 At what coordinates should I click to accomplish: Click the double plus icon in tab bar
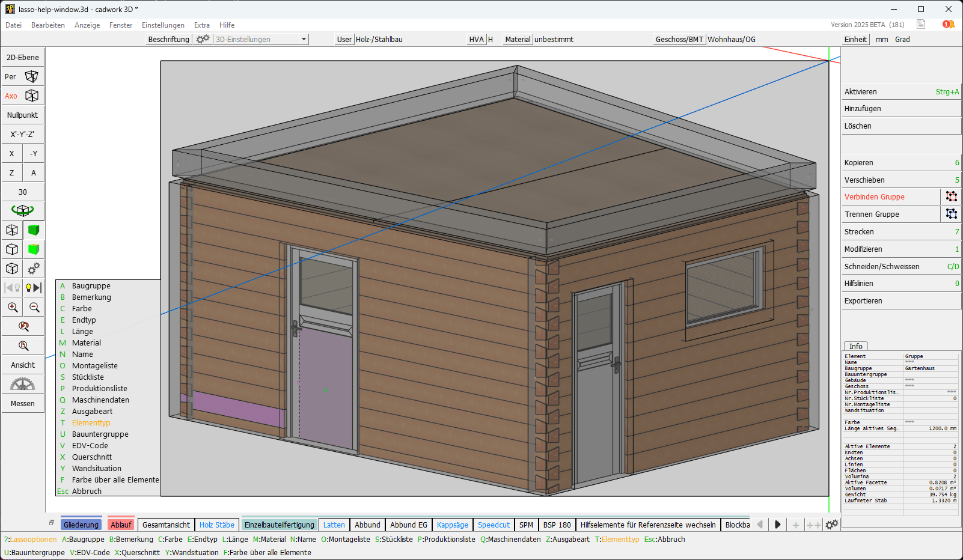click(813, 525)
